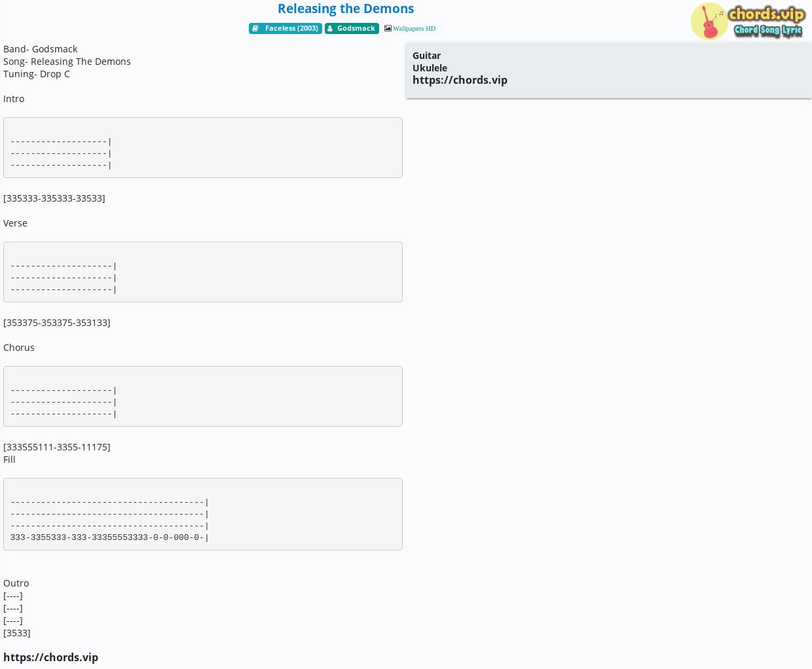812x669 pixels.
Task: Click the riff text [335333-335333-33533]
Action: [x=54, y=198]
